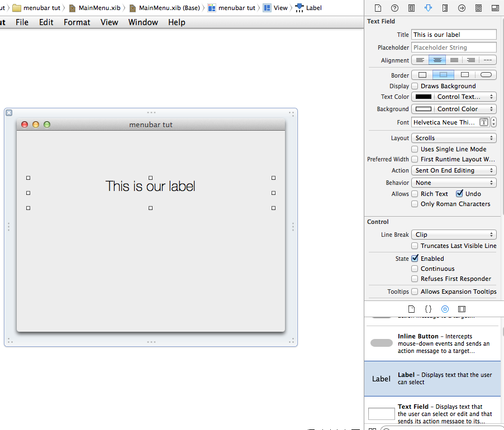Show the Connections inspector
This screenshot has width=504, height=430.
[462, 8]
